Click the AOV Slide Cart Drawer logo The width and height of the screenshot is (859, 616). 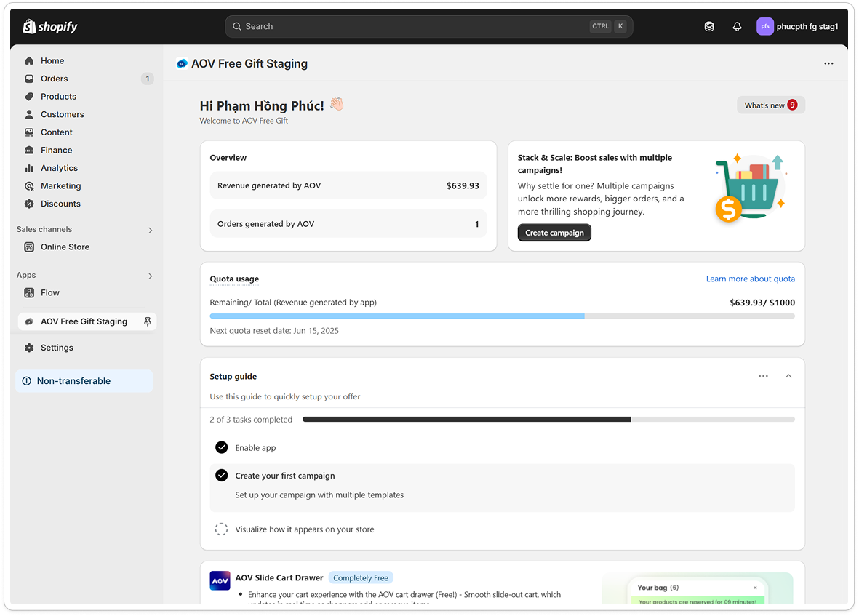220,580
